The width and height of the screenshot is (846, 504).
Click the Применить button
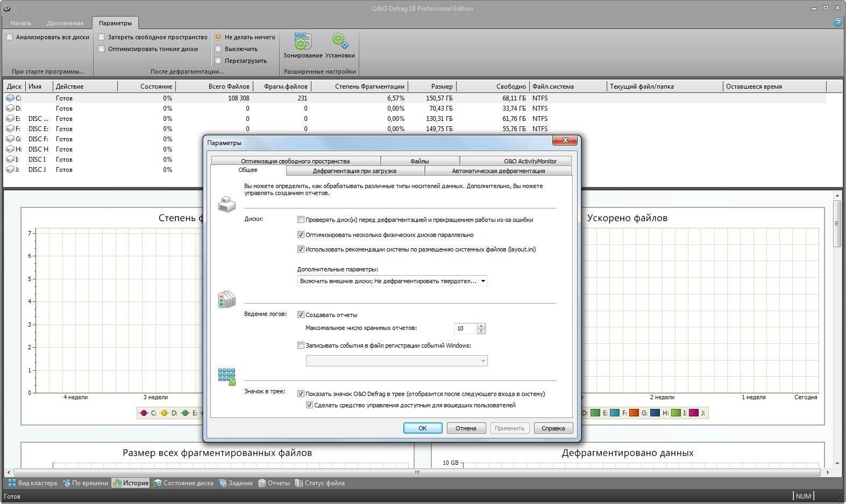[509, 428]
